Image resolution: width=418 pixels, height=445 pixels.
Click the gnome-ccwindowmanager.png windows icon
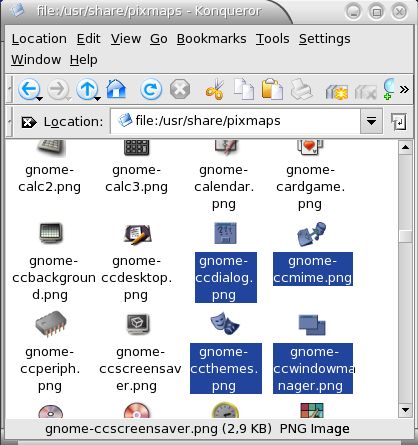coord(312,325)
